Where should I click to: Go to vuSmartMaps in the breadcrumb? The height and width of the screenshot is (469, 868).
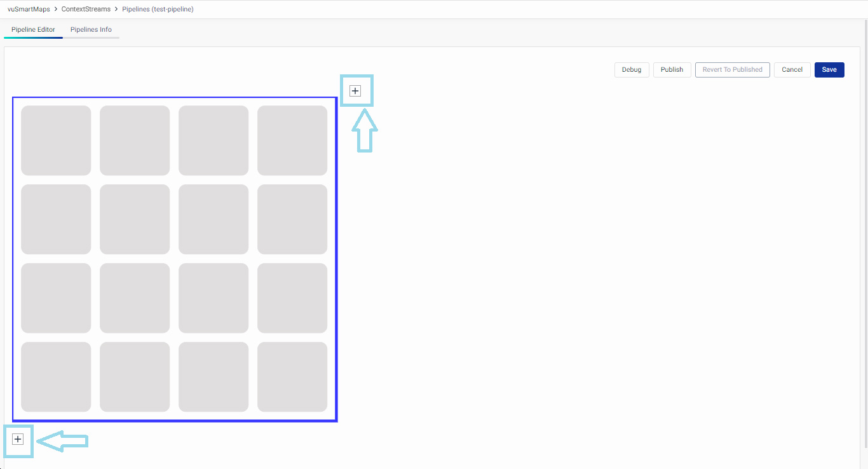[x=29, y=10]
